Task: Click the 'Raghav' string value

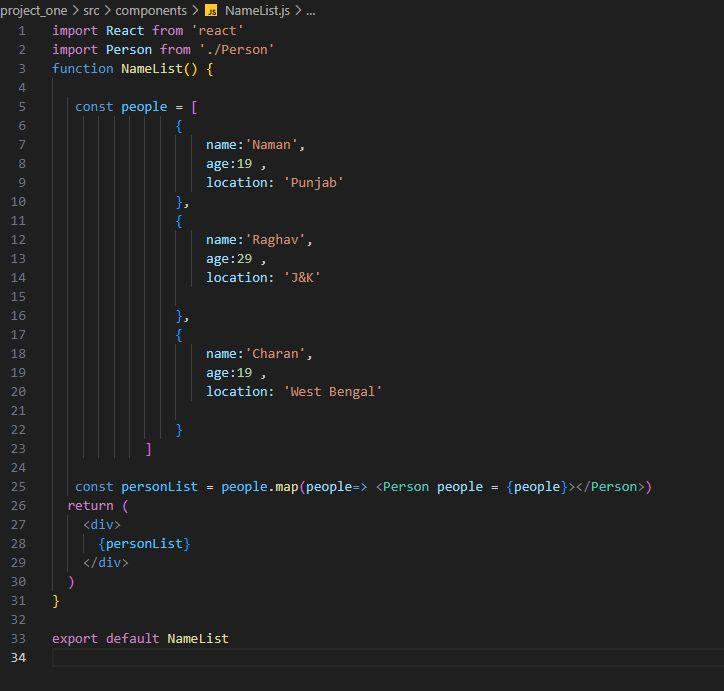Action: pyautogui.click(x=275, y=240)
